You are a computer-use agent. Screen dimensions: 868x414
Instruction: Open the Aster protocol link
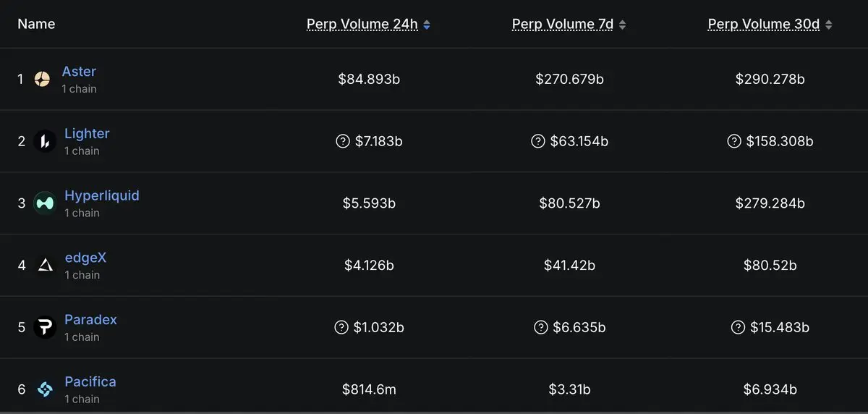tap(79, 72)
